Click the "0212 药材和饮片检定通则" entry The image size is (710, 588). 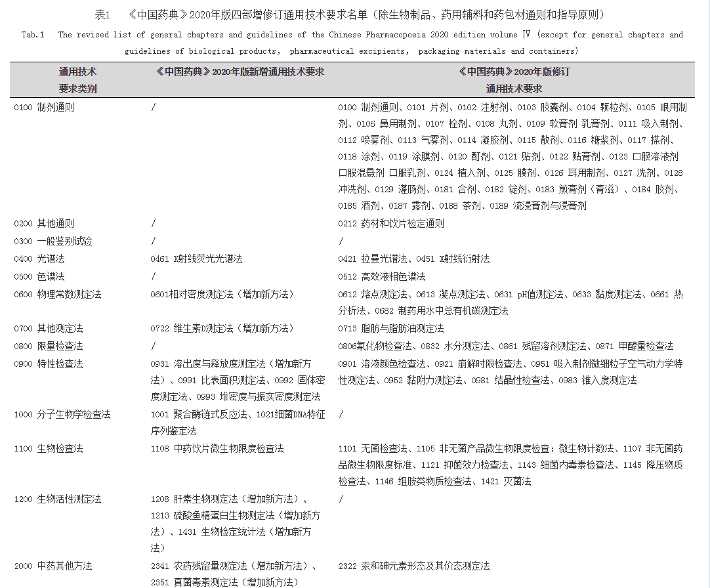[x=391, y=224]
